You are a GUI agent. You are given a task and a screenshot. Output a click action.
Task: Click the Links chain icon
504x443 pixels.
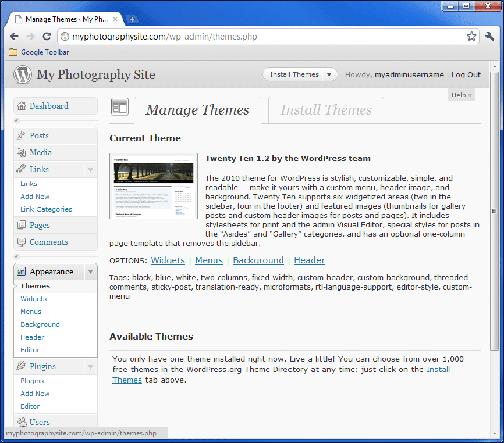coord(21,169)
